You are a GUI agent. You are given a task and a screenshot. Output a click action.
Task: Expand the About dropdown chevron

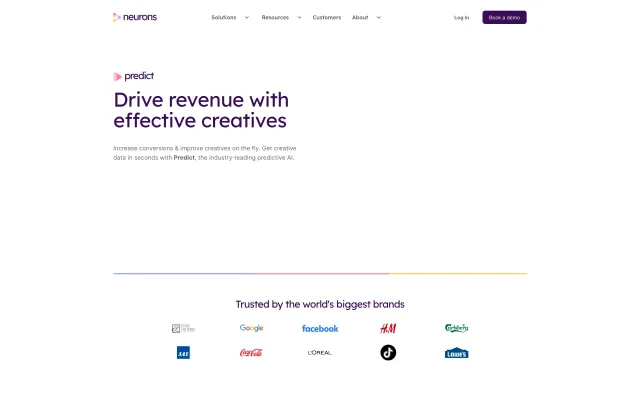(x=379, y=18)
